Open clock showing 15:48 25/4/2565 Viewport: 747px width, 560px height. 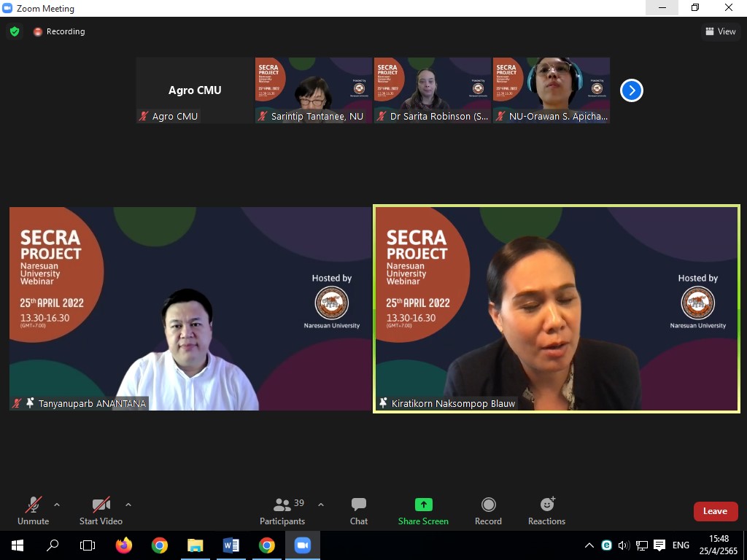(x=719, y=545)
